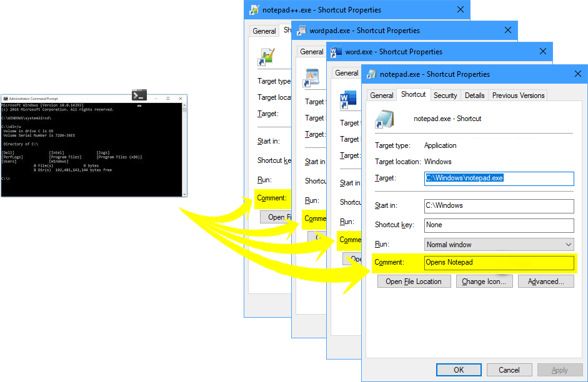Close the word.exe Shortcut Properties dialog
588x382 pixels.
point(542,51)
